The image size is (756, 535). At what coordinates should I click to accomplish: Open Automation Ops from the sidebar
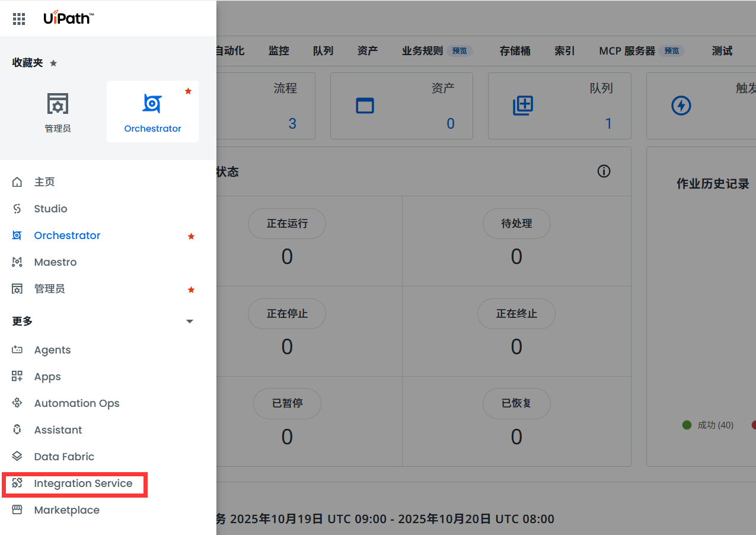coord(76,403)
